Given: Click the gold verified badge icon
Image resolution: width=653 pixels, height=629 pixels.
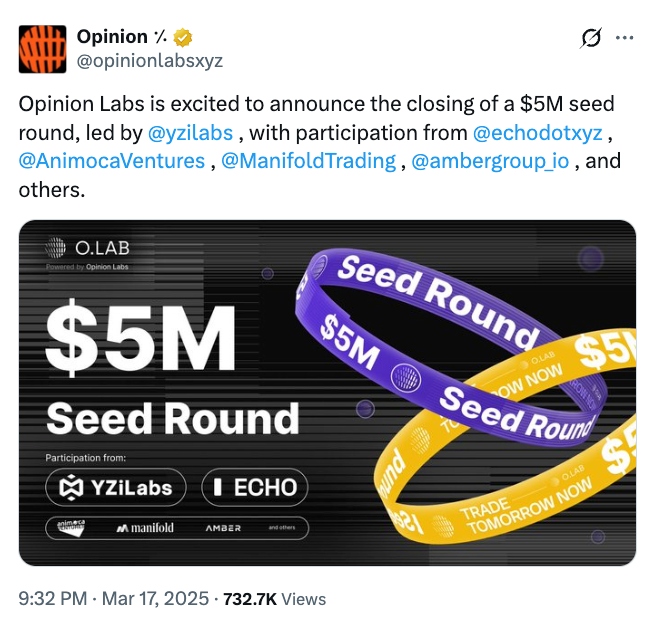Looking at the screenshot, I should [x=183, y=38].
